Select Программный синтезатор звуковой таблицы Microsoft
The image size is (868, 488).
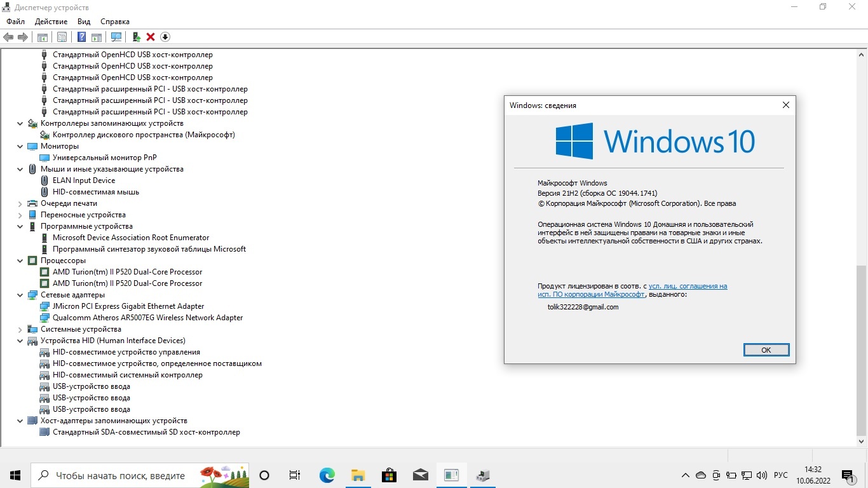tap(149, 249)
